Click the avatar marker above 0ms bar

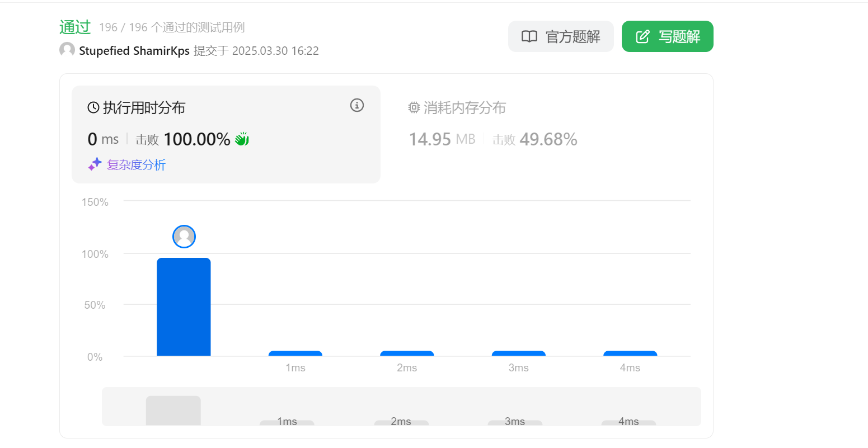[x=184, y=237]
